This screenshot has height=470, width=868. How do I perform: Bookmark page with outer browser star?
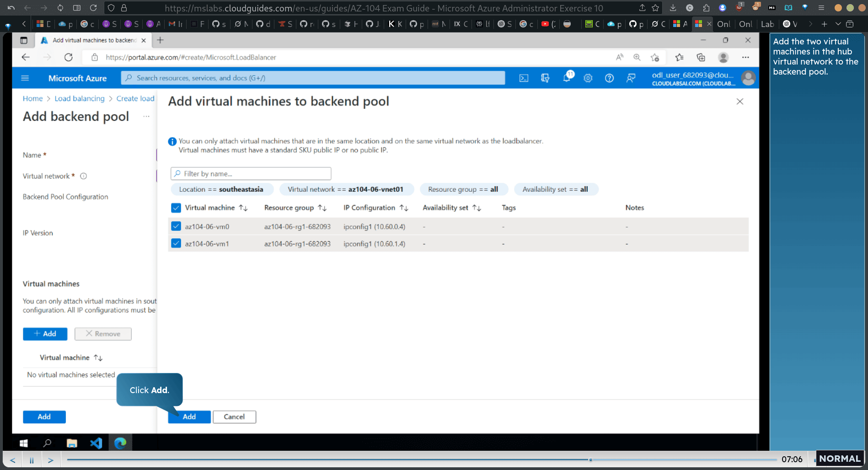pyautogui.click(x=655, y=8)
